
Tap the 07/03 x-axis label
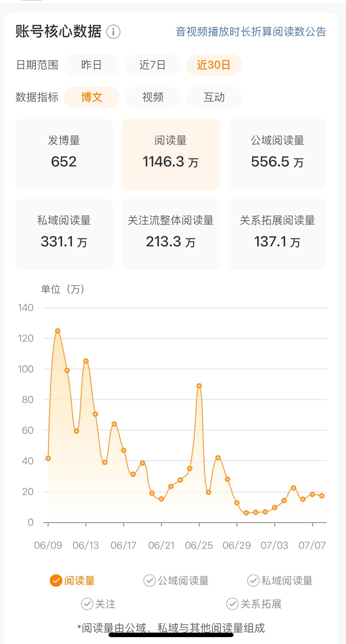coord(274,545)
